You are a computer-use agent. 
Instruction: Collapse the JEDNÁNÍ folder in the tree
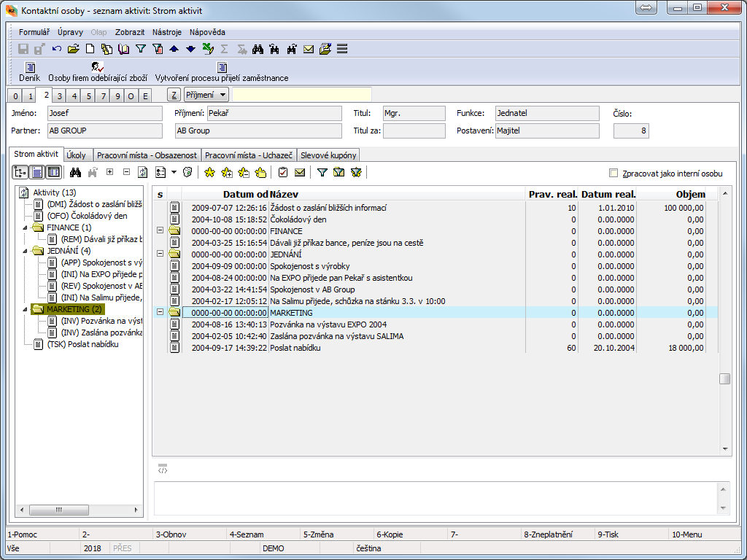click(26, 251)
